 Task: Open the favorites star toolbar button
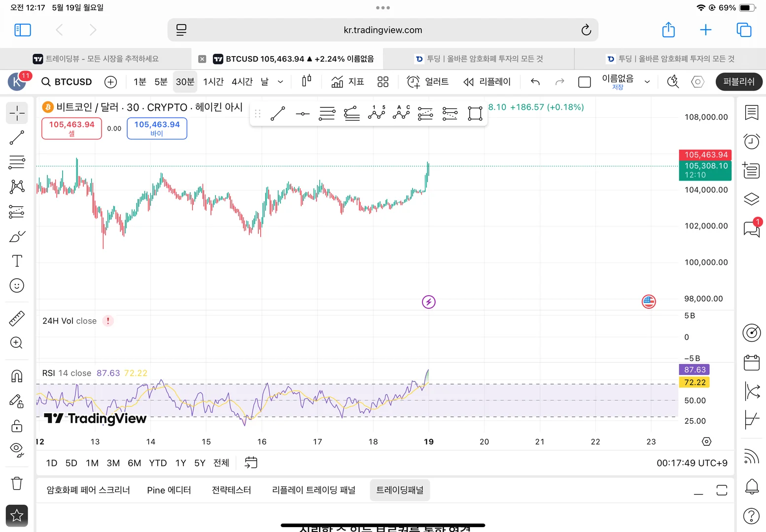17,516
